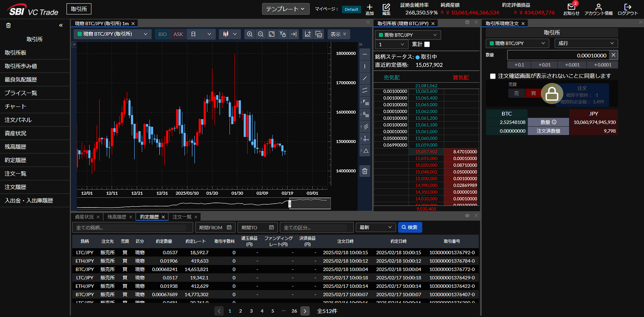Open プライス一覧 in sidebar
The image size is (644, 317).
35,93
